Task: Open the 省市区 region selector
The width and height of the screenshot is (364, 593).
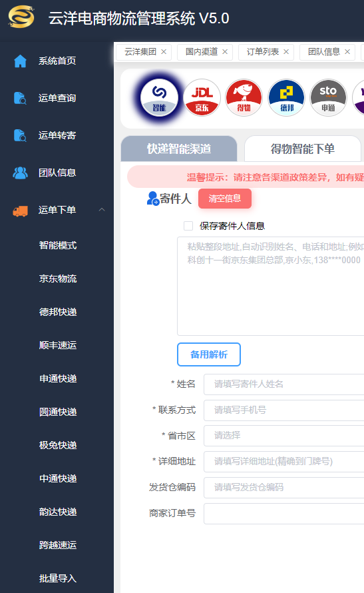Action: [x=283, y=436]
